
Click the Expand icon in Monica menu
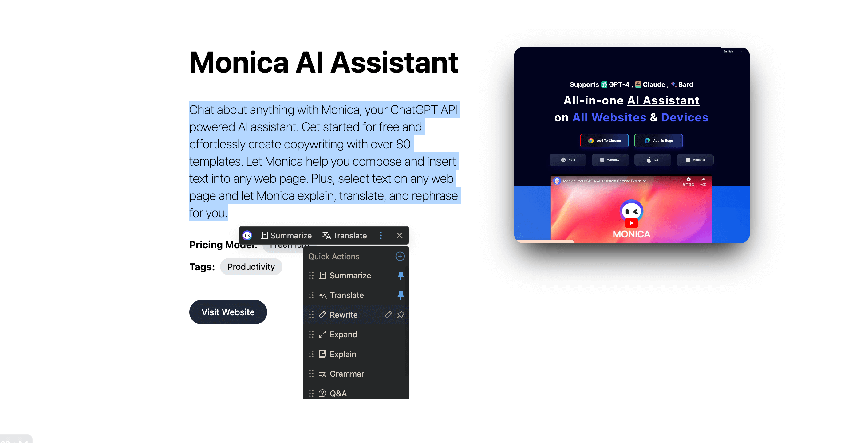pos(323,334)
